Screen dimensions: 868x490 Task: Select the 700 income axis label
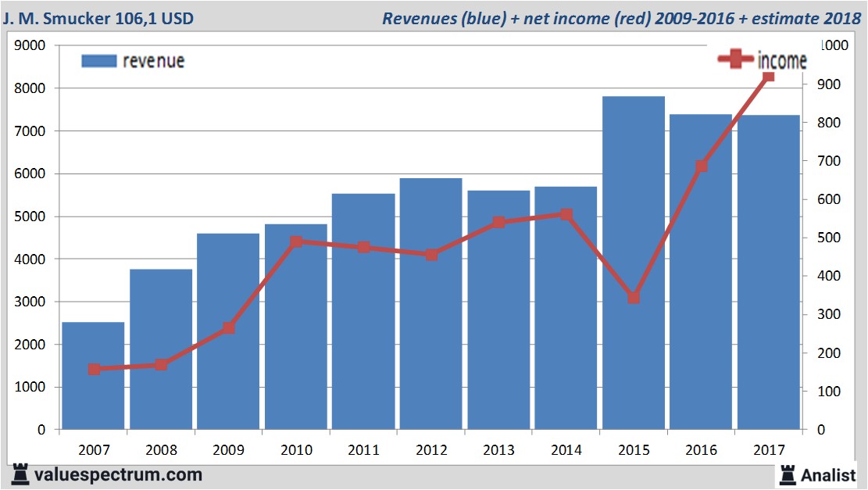[x=829, y=161]
